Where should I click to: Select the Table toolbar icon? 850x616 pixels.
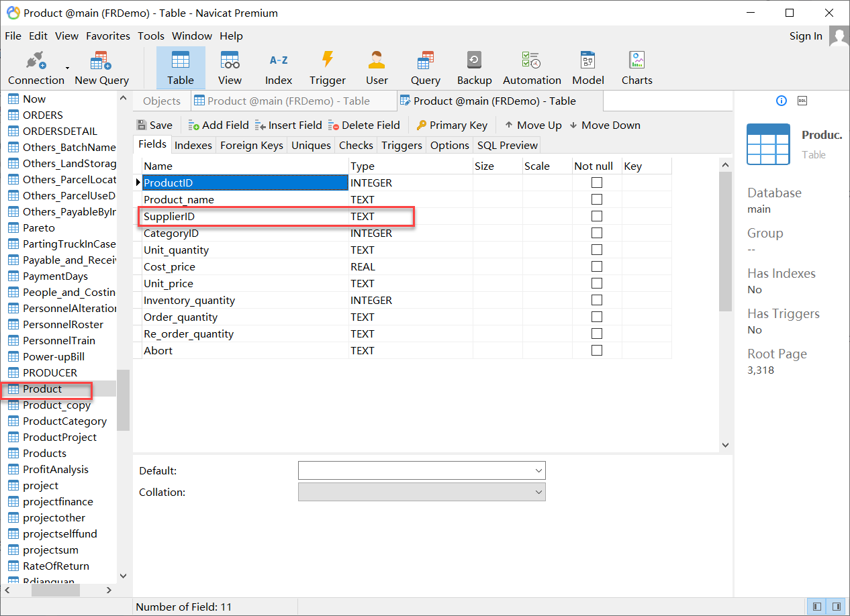point(181,68)
